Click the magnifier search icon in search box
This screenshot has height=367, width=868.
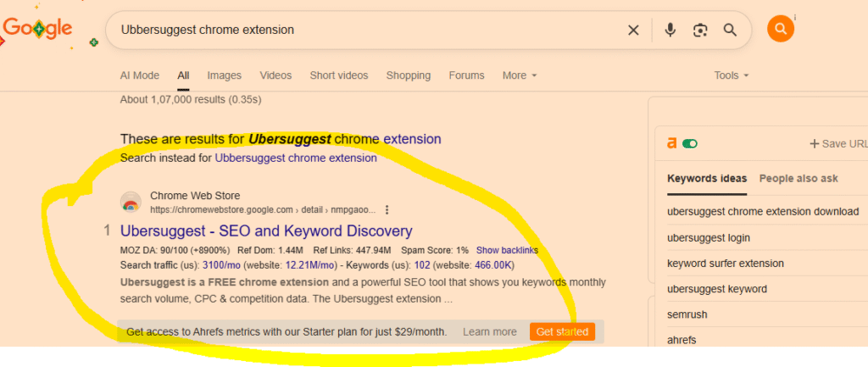730,30
